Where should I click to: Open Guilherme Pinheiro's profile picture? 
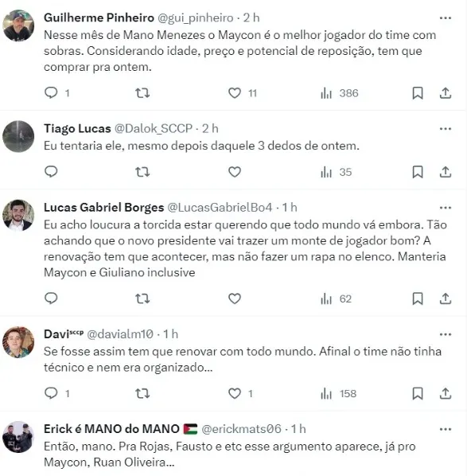pyautogui.click(x=18, y=25)
